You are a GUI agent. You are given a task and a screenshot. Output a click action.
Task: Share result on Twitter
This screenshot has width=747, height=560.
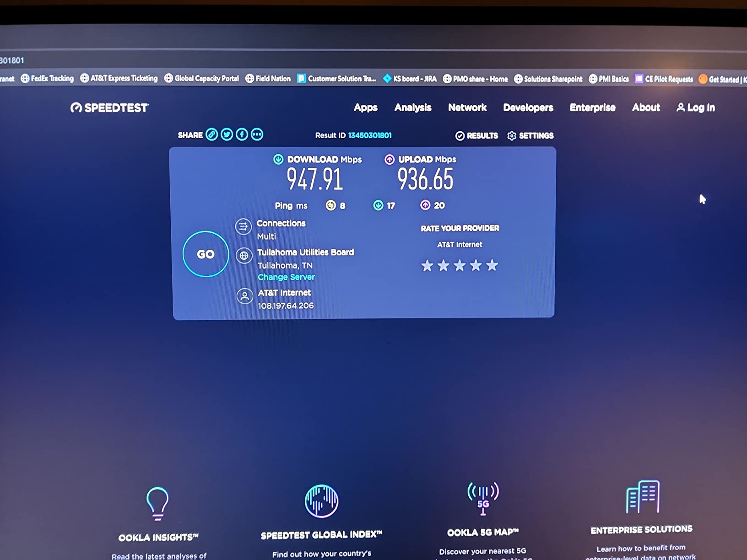(227, 135)
